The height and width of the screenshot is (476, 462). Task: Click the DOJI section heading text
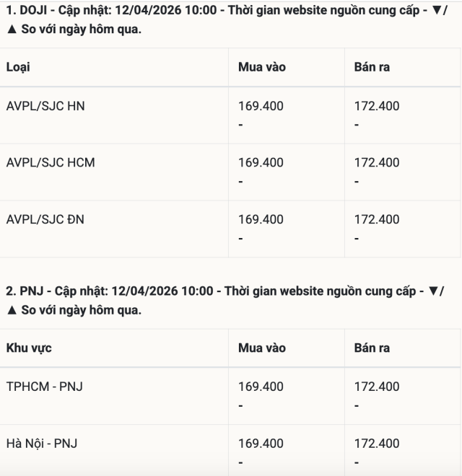224,12
